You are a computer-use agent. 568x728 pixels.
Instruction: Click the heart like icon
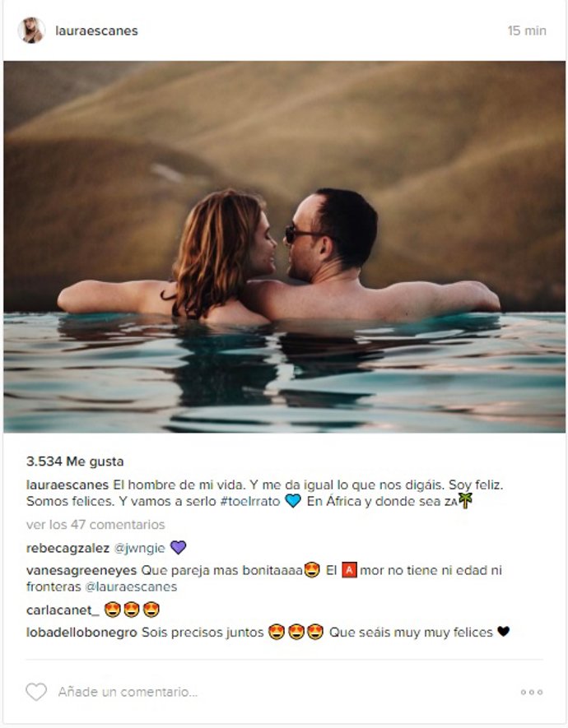(x=36, y=692)
